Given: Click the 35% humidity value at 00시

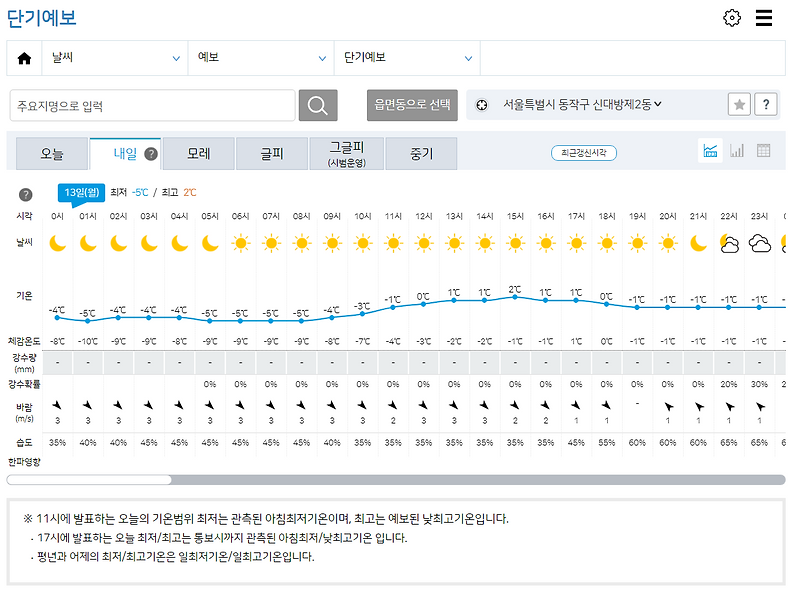Looking at the screenshot, I should [x=57, y=442].
